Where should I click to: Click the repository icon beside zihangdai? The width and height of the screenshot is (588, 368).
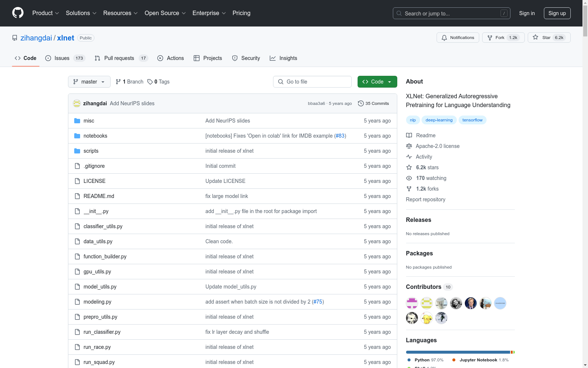(x=15, y=38)
